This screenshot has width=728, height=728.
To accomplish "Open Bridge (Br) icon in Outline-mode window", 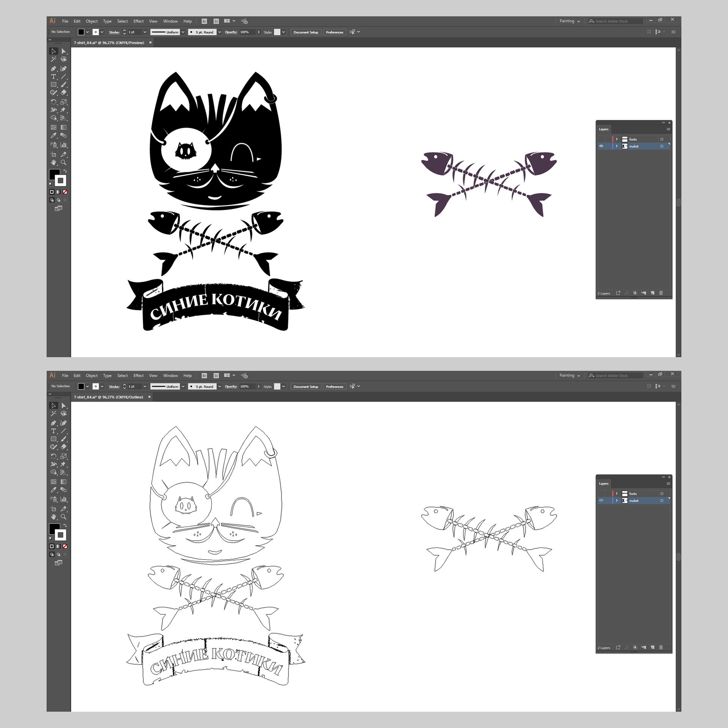I will pos(204,376).
